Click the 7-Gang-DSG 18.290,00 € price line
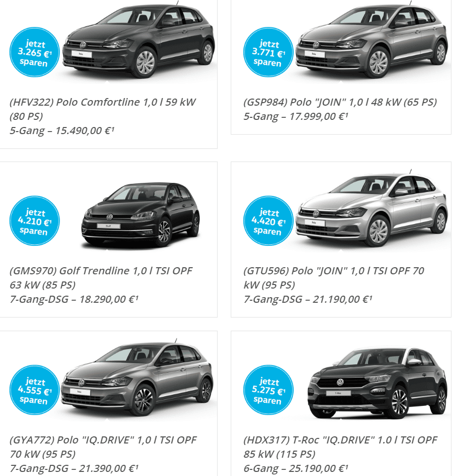 [x=74, y=299]
